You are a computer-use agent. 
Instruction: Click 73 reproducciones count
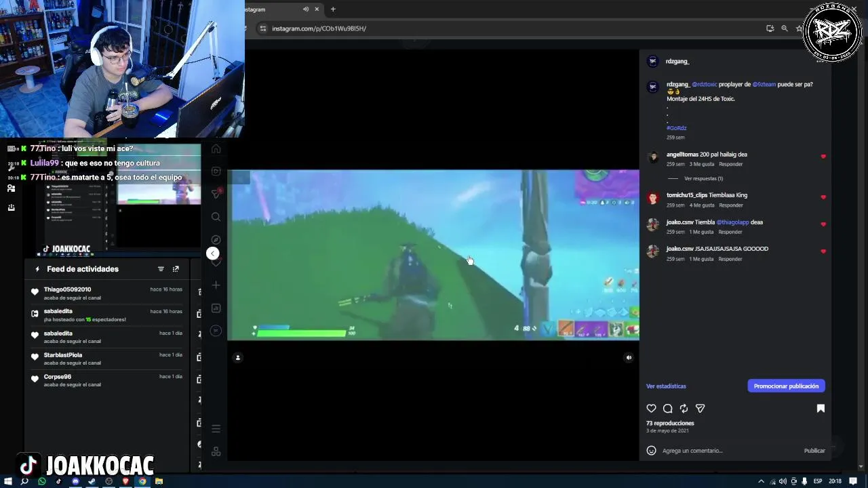670,423
